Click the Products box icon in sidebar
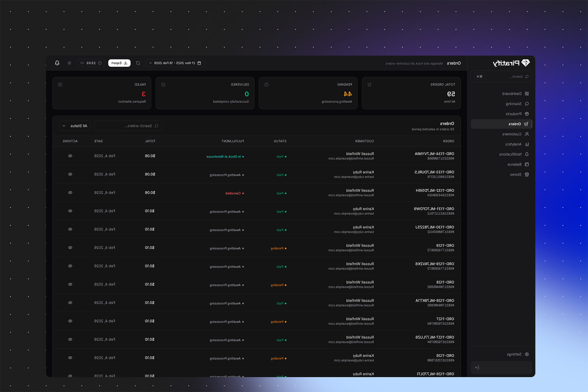 point(527,114)
